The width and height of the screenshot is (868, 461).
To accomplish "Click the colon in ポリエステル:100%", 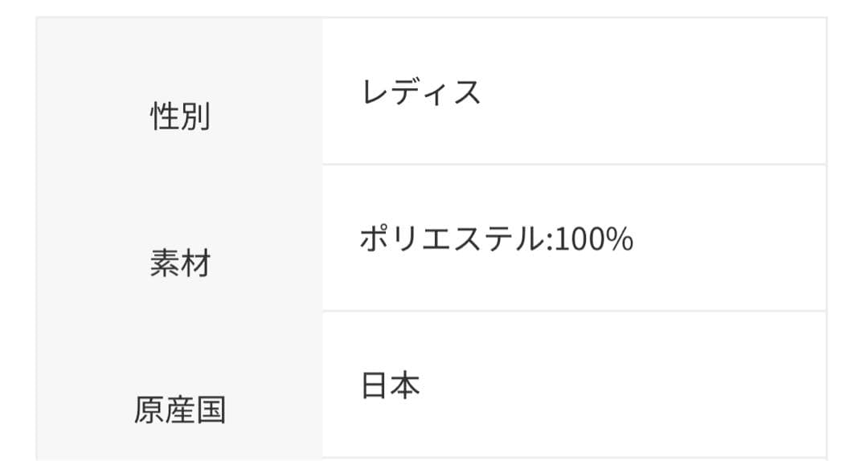I will tap(548, 241).
